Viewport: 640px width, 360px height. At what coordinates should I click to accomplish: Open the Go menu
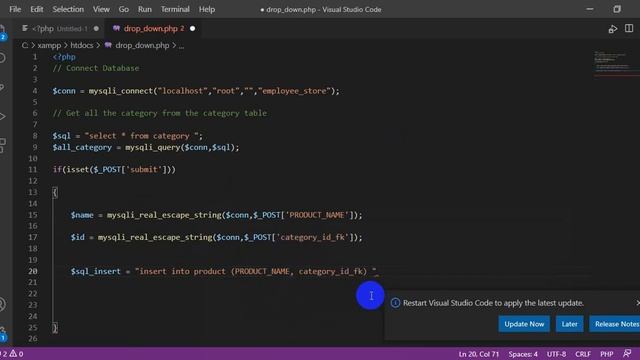(124, 9)
